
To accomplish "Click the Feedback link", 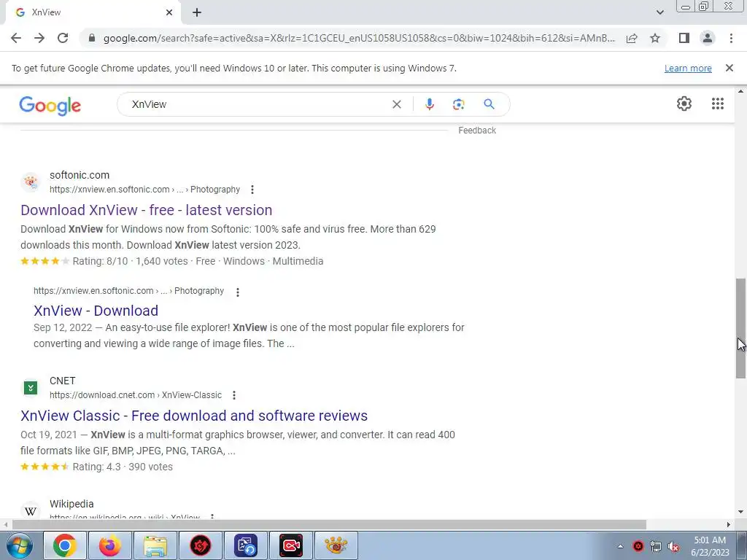I will click(477, 131).
